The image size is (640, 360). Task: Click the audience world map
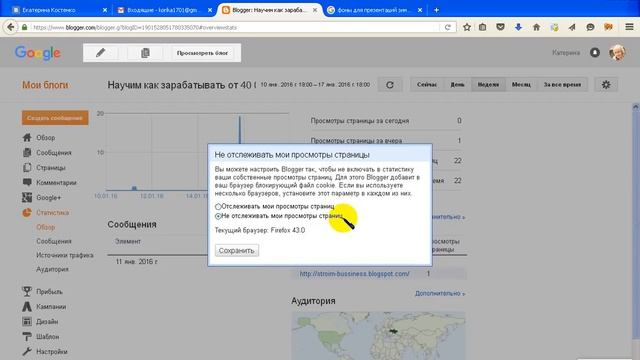pos(378,336)
